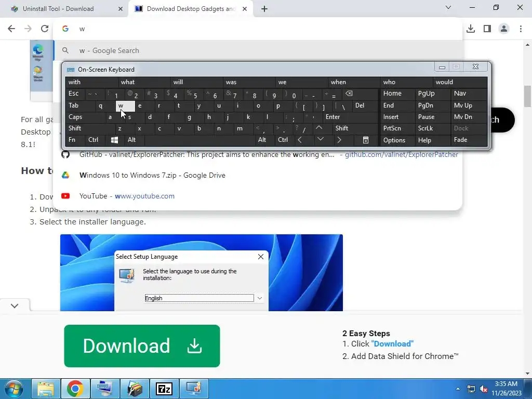
Task: Click the Help key on keyboard
Action: point(433,140)
